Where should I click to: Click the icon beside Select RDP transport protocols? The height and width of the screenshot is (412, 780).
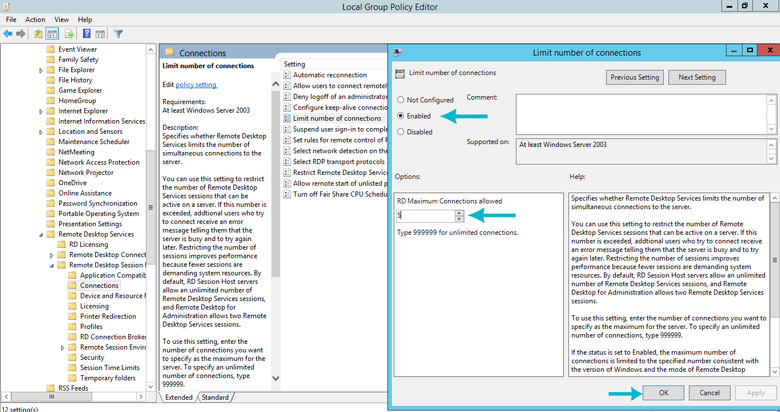pos(287,162)
